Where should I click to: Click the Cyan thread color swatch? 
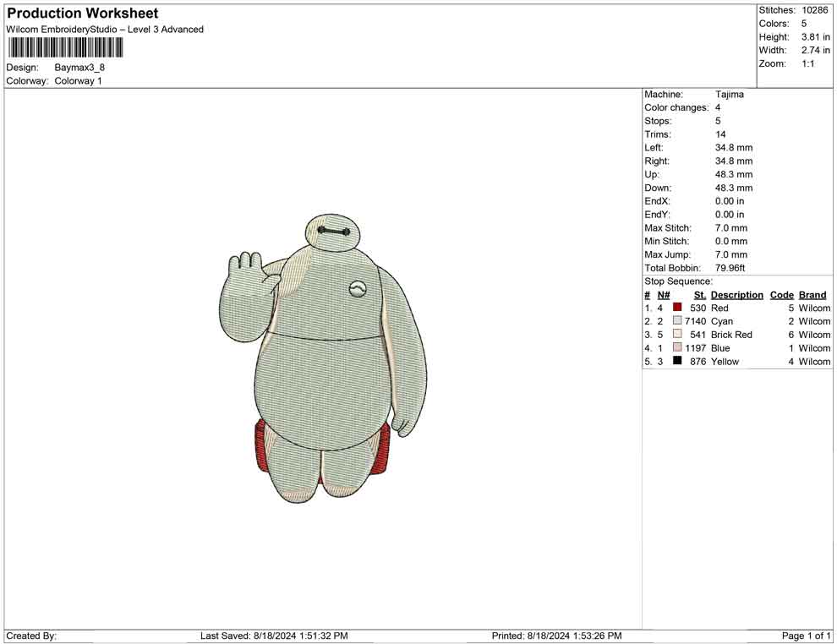[677, 320]
